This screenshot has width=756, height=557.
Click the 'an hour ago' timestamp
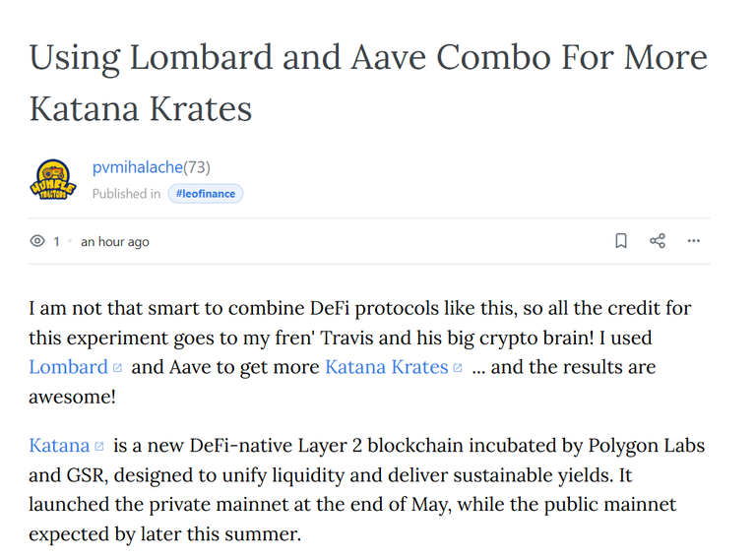(115, 241)
